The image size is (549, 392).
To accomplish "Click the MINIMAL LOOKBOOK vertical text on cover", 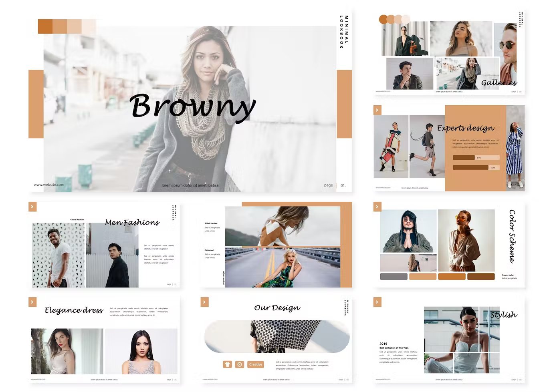I will (344, 32).
